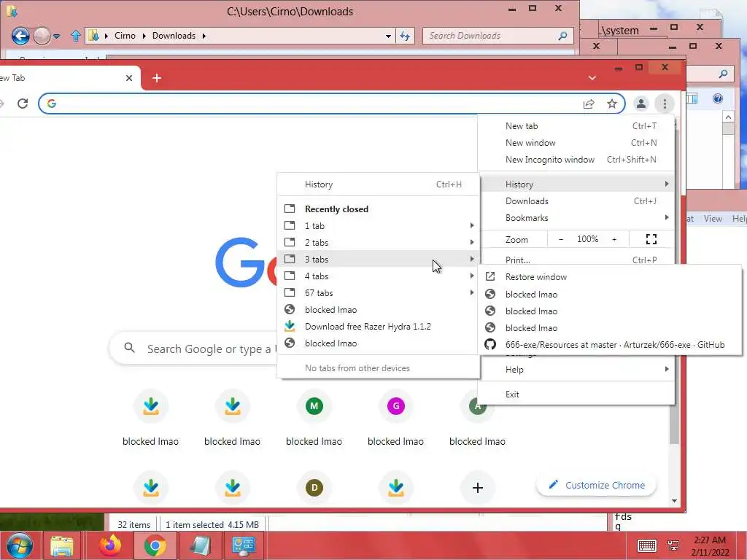Click the blue help icon in the background window

pyautogui.click(x=718, y=98)
